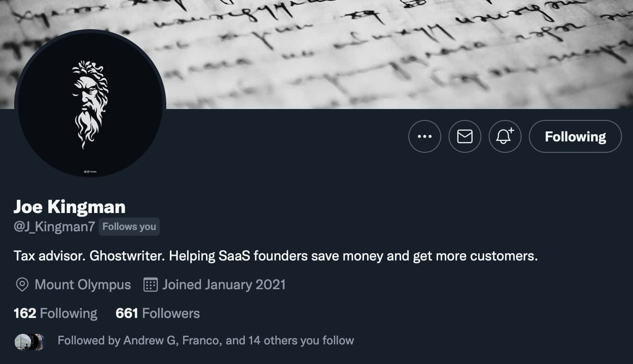Send a direct message to Joe Kingman

[x=464, y=136]
